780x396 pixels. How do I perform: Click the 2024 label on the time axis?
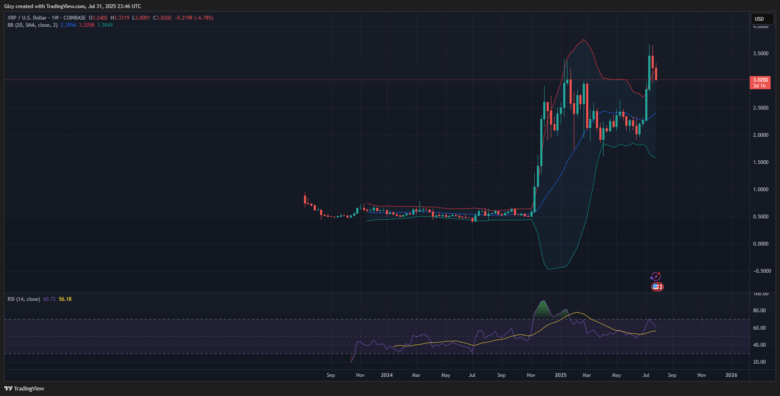[387, 375]
